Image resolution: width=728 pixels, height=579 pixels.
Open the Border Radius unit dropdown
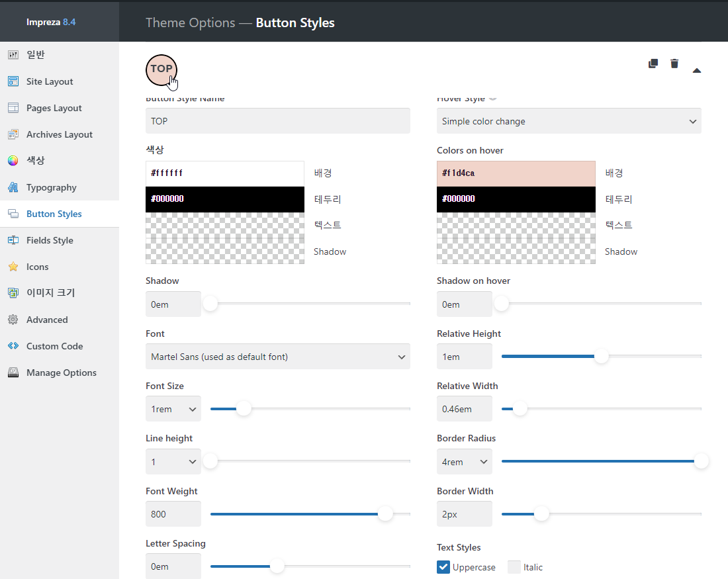pos(465,461)
